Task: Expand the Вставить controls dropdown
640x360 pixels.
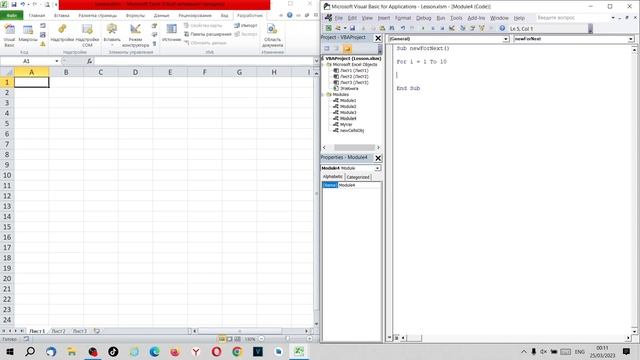Action: click(112, 44)
